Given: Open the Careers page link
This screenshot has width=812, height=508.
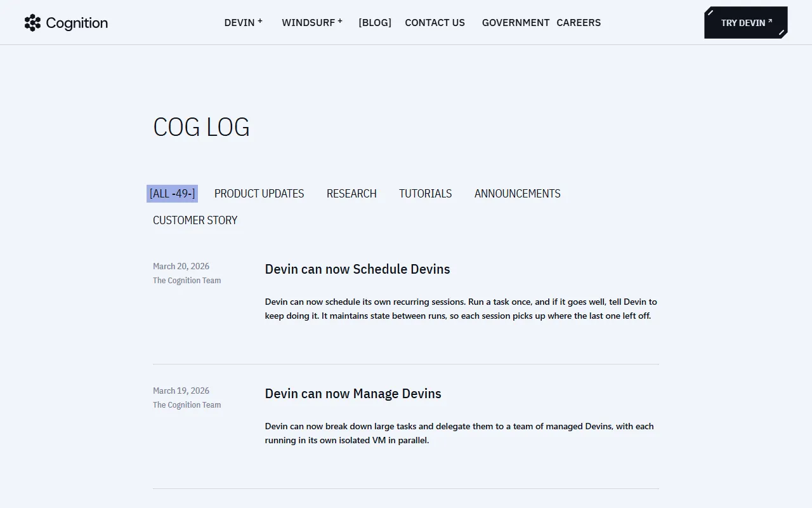Looking at the screenshot, I should (x=579, y=23).
